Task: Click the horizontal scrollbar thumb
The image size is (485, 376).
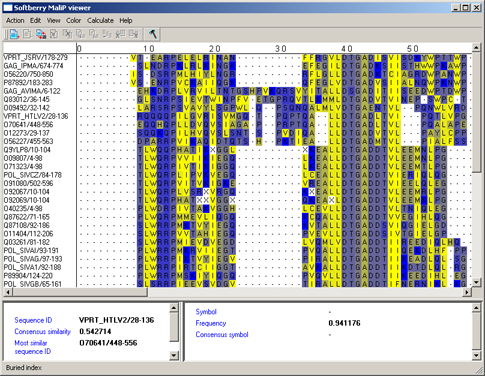Action: point(80,292)
